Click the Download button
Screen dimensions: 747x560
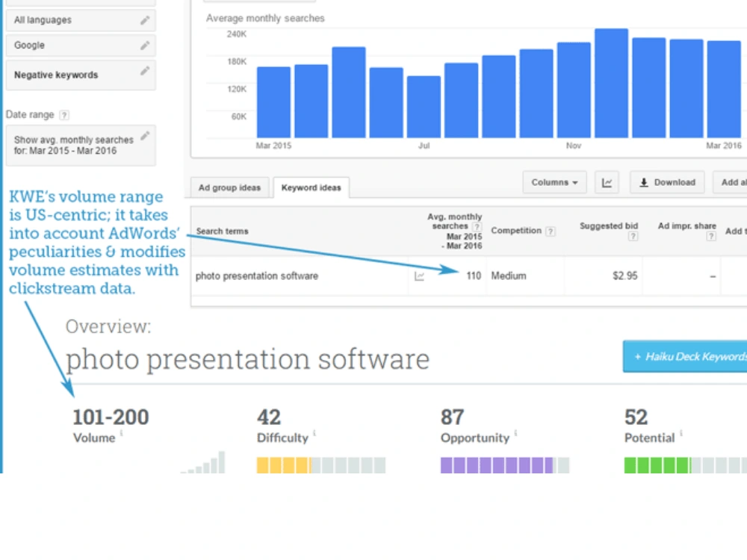coord(667,182)
